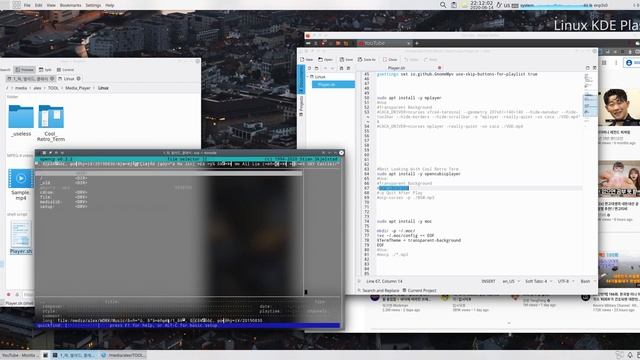Image resolution: width=640 pixels, height=360 pixels.
Task: Click the highlighted text on line 67
Action: [x=393, y=188]
